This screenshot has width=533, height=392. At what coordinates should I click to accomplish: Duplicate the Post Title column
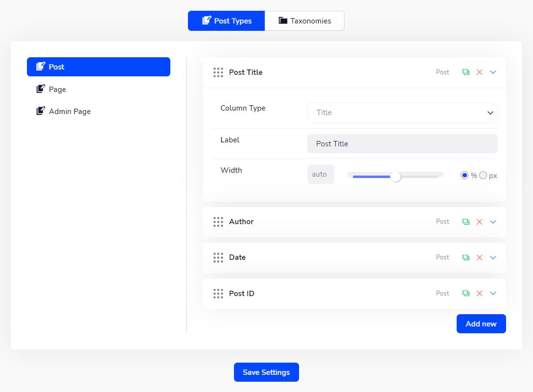coord(465,72)
